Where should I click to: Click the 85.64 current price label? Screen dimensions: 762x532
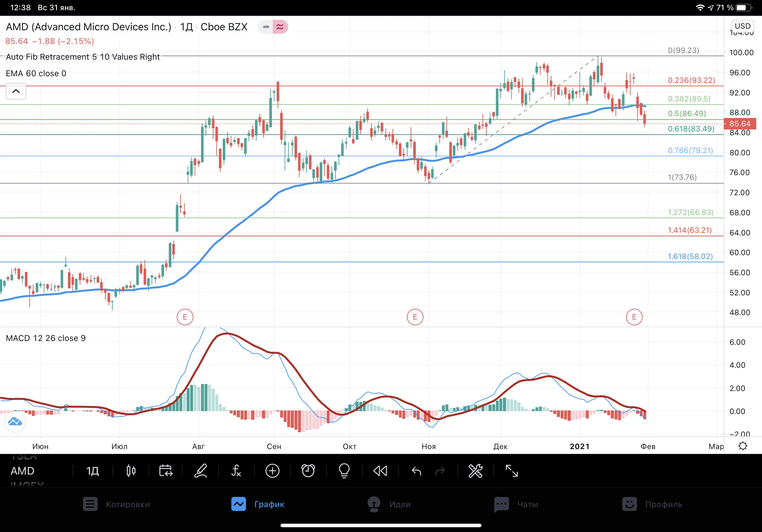pyautogui.click(x=740, y=124)
